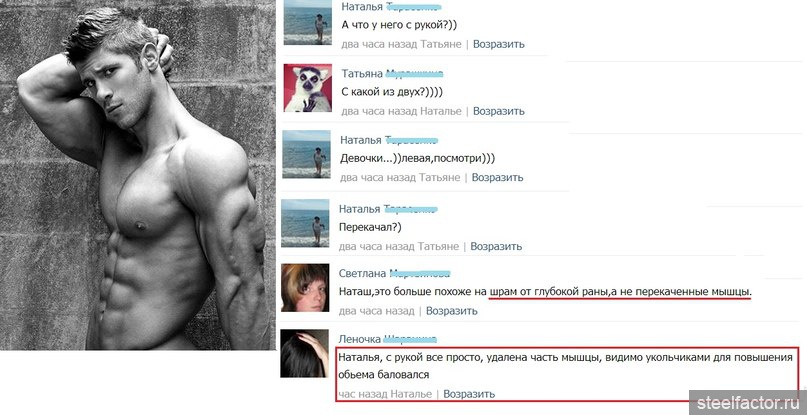807x415 pixels.
Task: Open Наталья's name above 'Перекачал?)'
Action: pyautogui.click(x=388, y=209)
